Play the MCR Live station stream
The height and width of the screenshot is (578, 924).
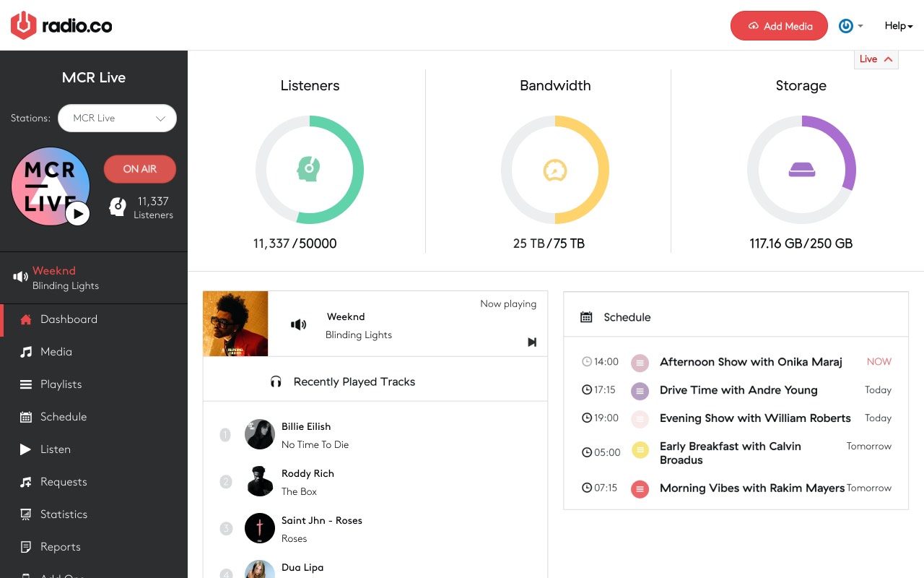click(78, 214)
